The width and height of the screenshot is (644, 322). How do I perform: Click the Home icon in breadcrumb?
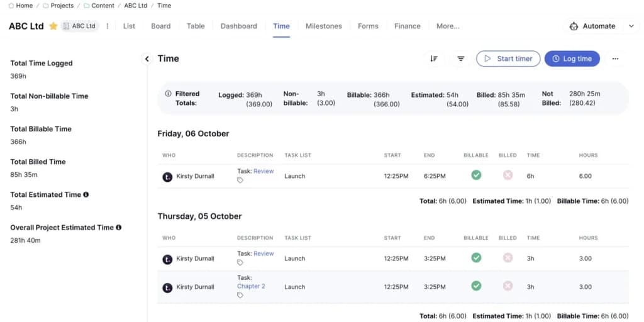click(11, 6)
